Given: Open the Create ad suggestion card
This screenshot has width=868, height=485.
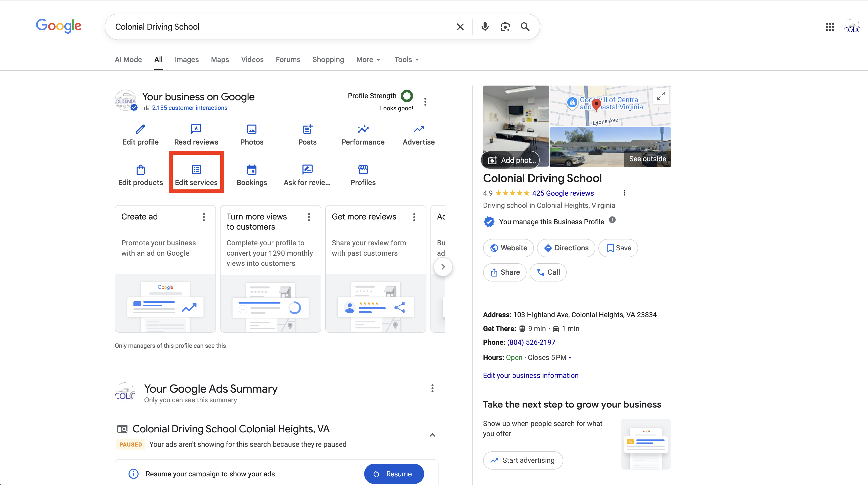Looking at the screenshot, I should click(165, 269).
